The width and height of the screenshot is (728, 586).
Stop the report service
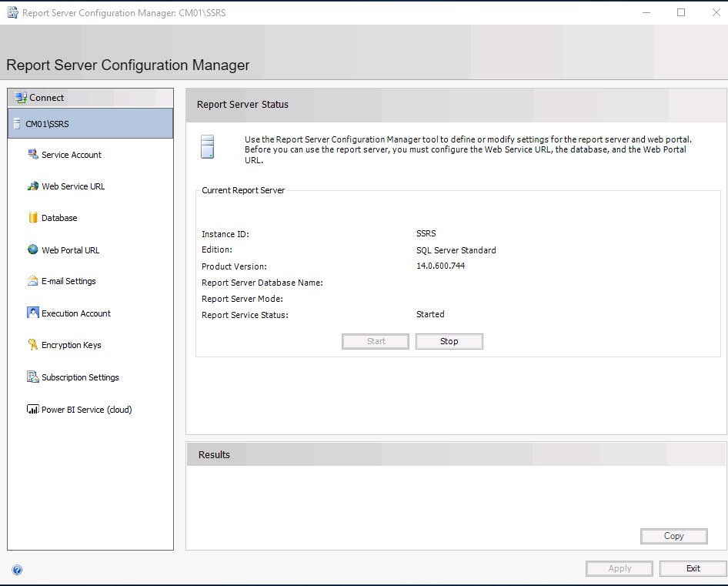tap(449, 341)
